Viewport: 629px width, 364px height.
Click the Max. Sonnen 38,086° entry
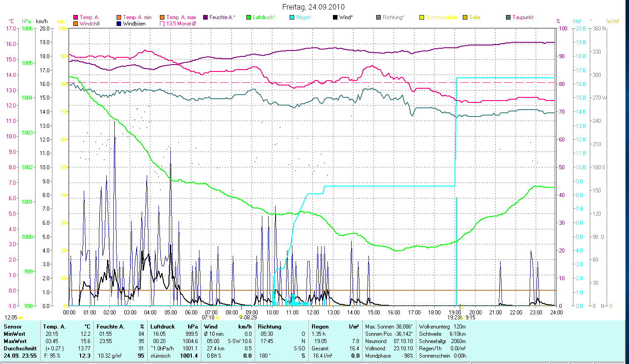[x=389, y=327]
